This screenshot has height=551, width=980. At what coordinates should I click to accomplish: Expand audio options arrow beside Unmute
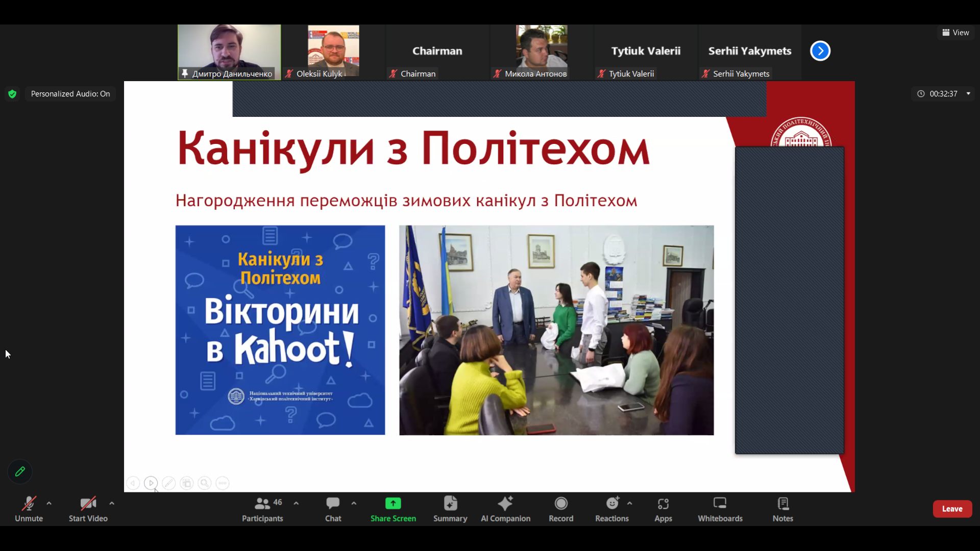click(49, 503)
